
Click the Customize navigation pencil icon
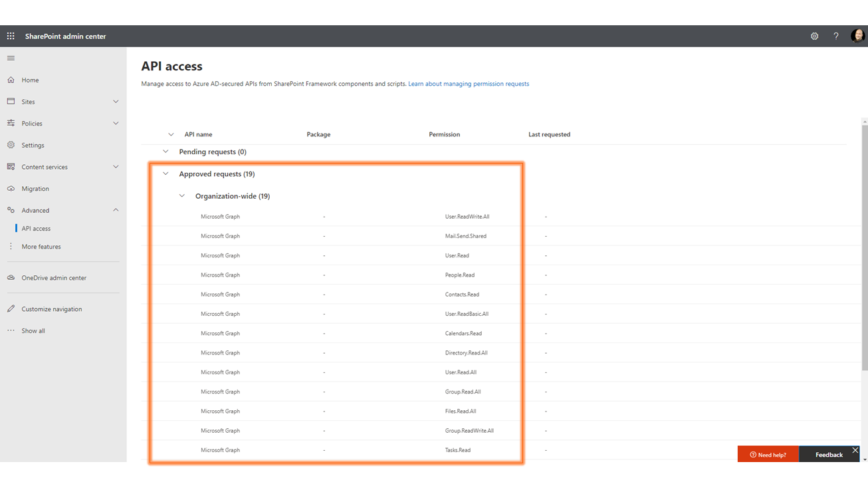(x=11, y=309)
